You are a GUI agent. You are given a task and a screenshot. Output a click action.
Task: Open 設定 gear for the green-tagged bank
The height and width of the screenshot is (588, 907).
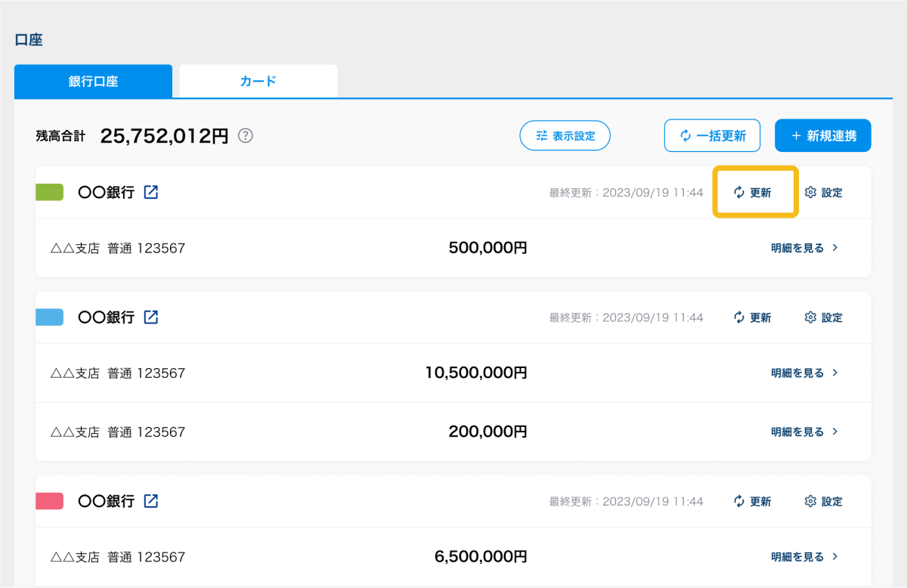pos(824,193)
